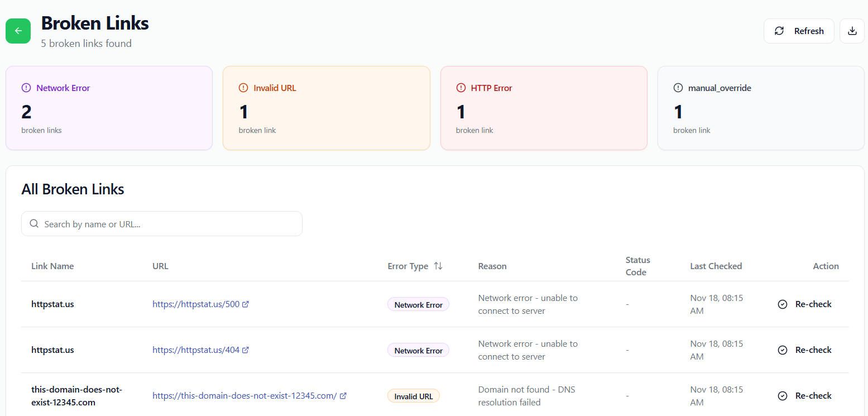The width and height of the screenshot is (868, 416).
Task: Click the info icon on the Network Error card
Action: click(26, 88)
